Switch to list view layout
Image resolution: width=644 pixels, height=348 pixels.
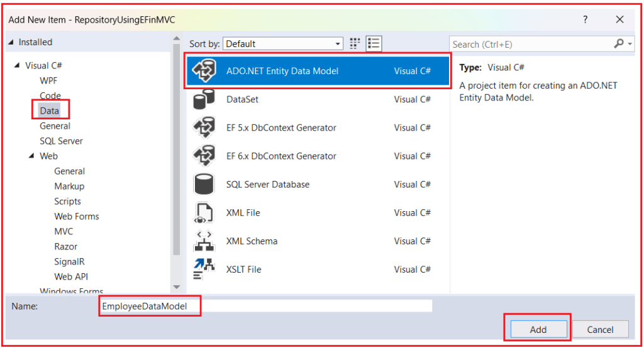pos(374,43)
